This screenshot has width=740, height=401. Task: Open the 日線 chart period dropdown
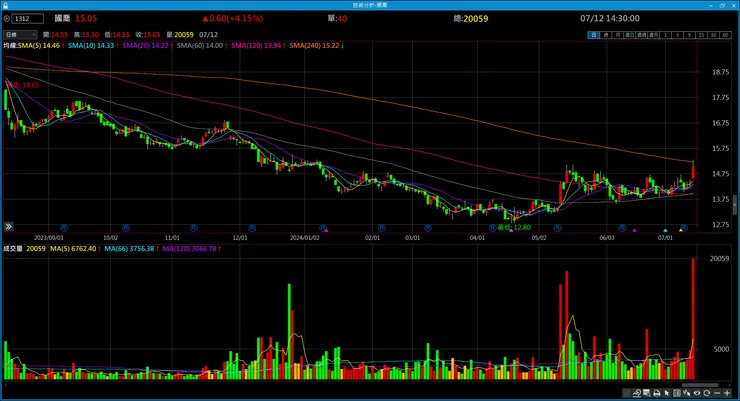(20, 34)
